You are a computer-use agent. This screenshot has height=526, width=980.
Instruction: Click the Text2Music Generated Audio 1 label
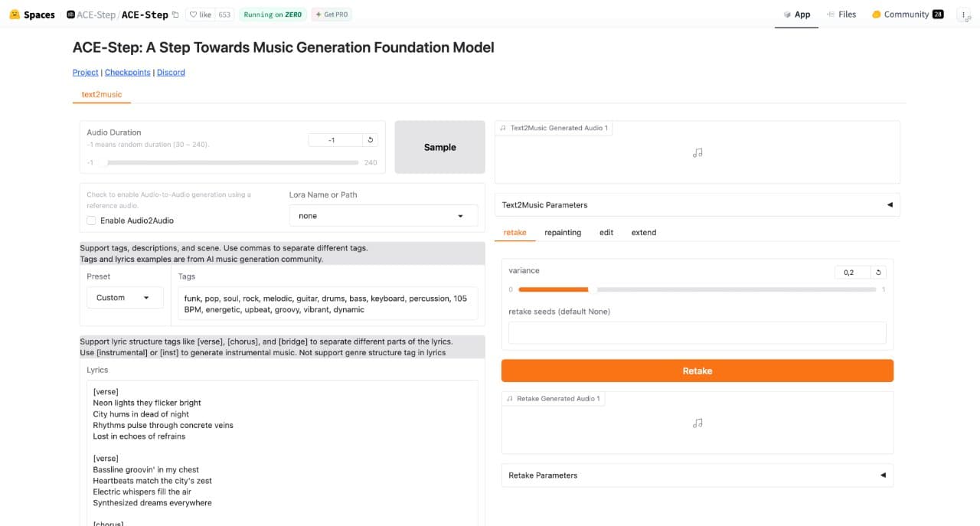point(554,128)
